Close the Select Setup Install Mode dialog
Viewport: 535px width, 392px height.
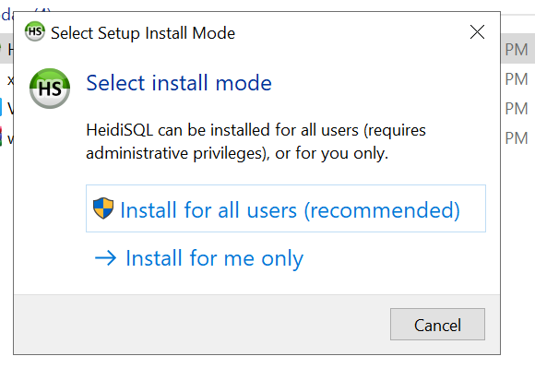pos(477,32)
